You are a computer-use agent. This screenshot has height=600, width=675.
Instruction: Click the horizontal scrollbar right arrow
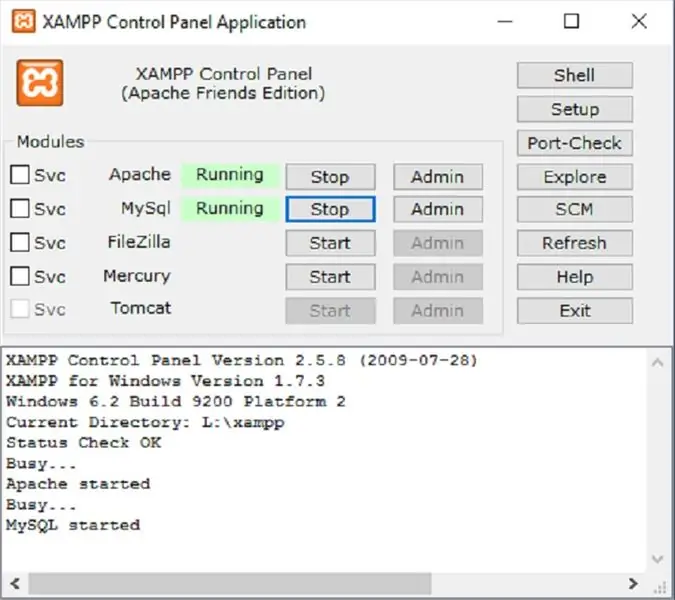633,584
